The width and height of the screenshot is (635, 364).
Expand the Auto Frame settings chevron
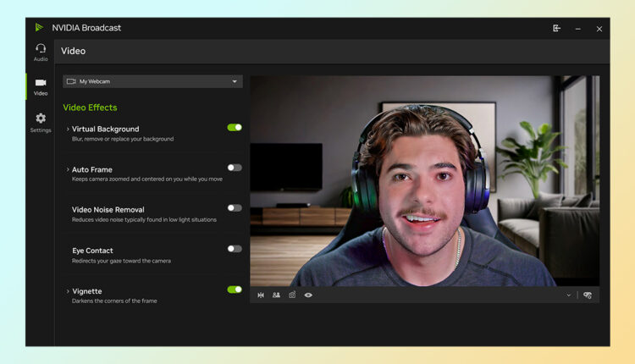pyautogui.click(x=68, y=169)
